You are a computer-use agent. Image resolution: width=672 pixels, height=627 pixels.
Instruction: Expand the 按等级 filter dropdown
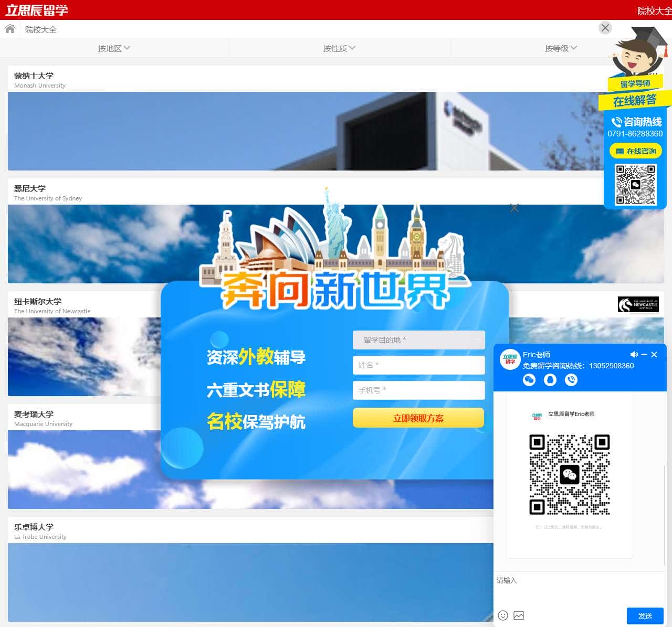[x=561, y=48]
